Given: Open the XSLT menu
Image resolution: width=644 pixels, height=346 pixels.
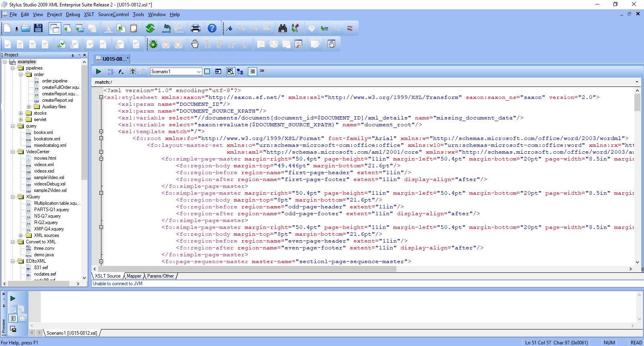Looking at the screenshot, I should pos(89,14).
